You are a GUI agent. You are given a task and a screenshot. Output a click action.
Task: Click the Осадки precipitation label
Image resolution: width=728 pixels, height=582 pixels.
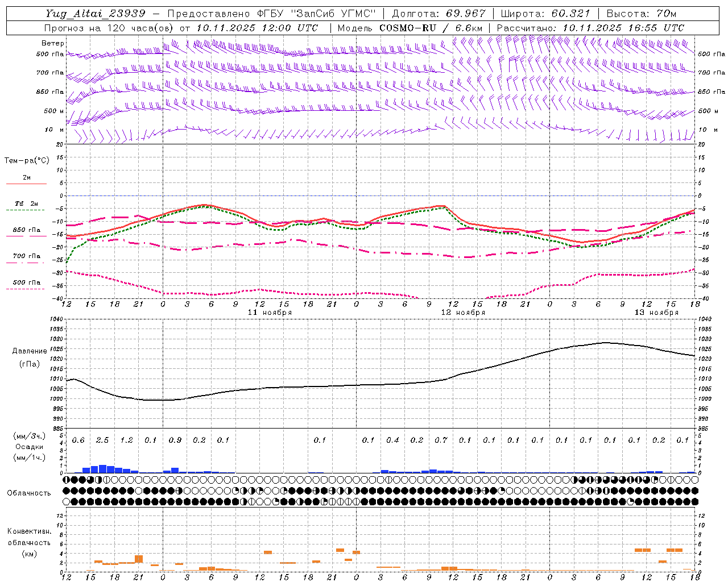coord(29,447)
